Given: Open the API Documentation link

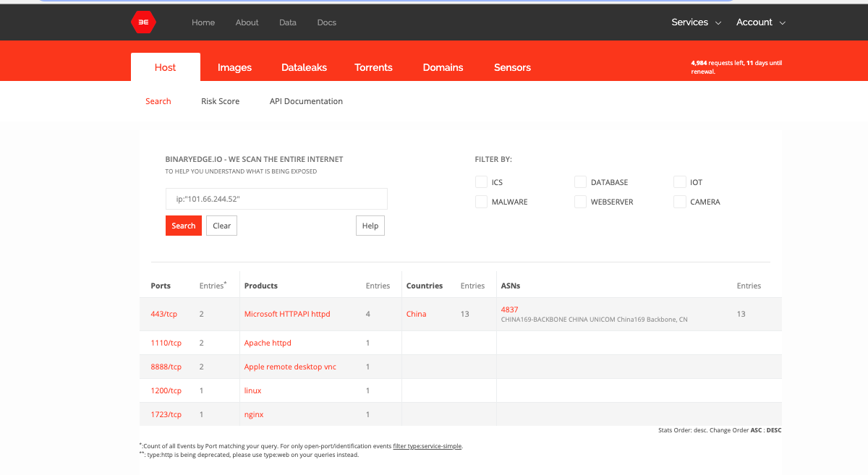Looking at the screenshot, I should click(x=307, y=101).
